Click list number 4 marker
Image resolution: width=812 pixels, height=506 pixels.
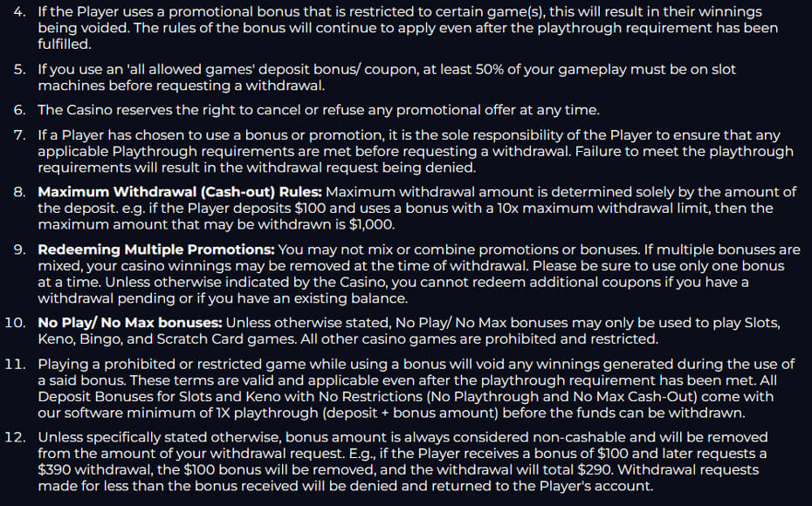tap(21, 12)
